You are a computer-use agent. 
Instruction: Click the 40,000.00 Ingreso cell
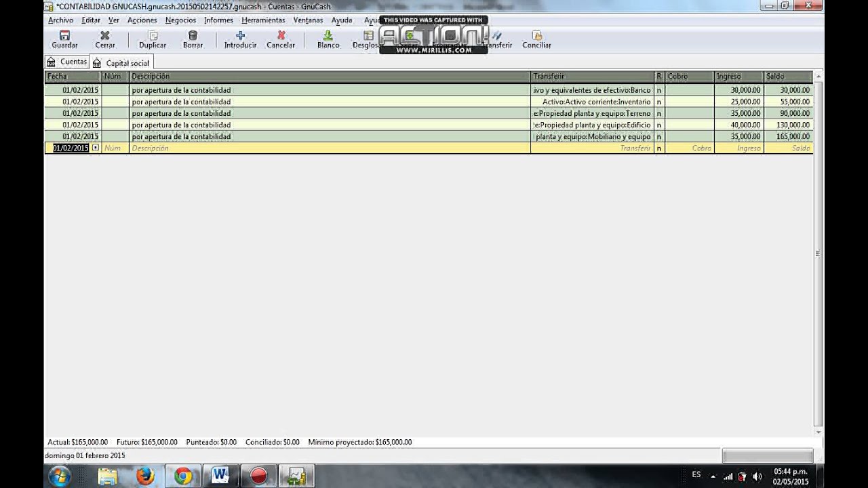[739, 125]
